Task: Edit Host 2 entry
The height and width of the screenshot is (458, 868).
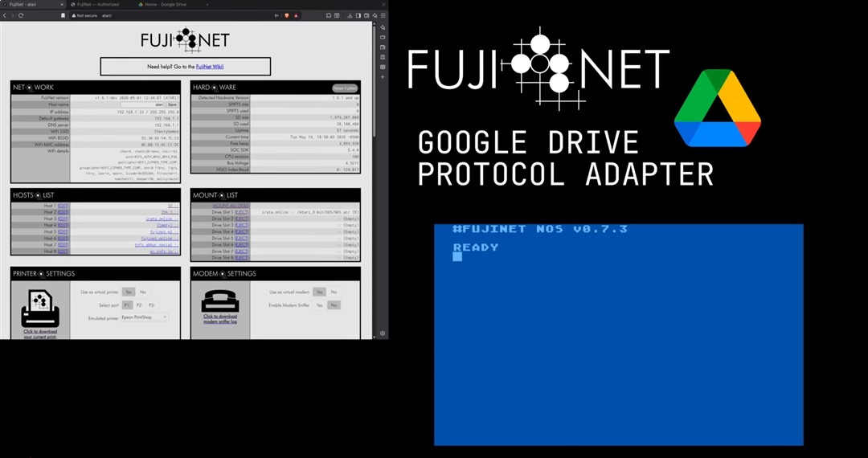Action: click(x=63, y=212)
